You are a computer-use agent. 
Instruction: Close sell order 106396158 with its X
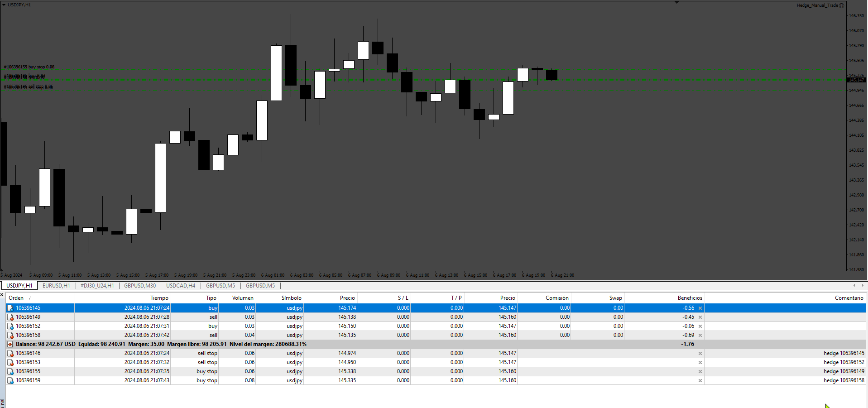700,335
